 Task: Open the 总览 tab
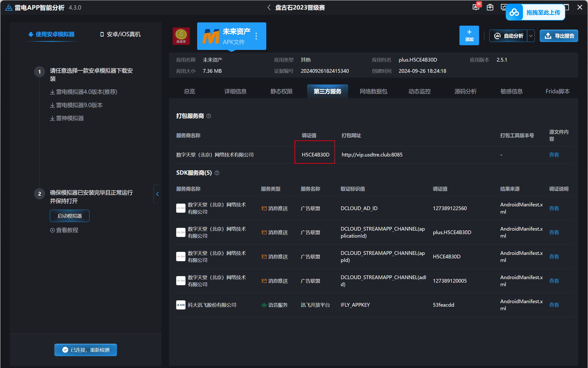point(189,91)
